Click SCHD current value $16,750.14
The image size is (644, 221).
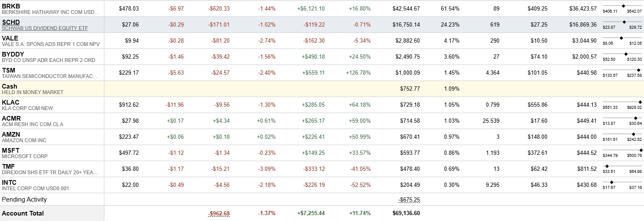pyautogui.click(x=406, y=24)
